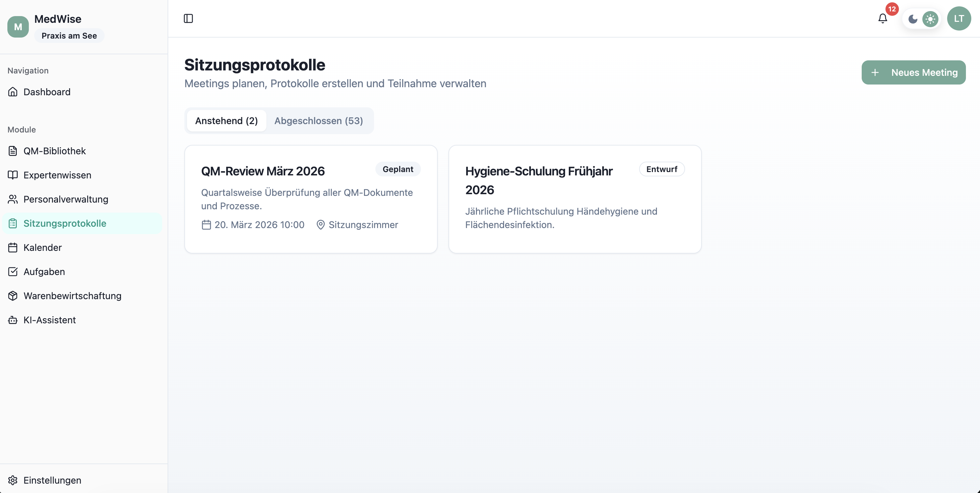The height and width of the screenshot is (493, 980).
Task: Select the Anstehend (2) tab
Action: coord(226,121)
